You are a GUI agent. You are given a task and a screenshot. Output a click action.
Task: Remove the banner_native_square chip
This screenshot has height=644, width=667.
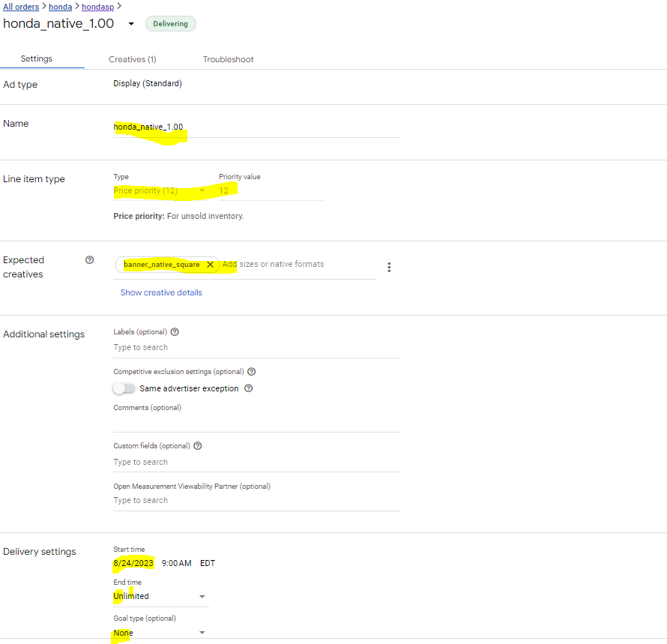point(210,265)
